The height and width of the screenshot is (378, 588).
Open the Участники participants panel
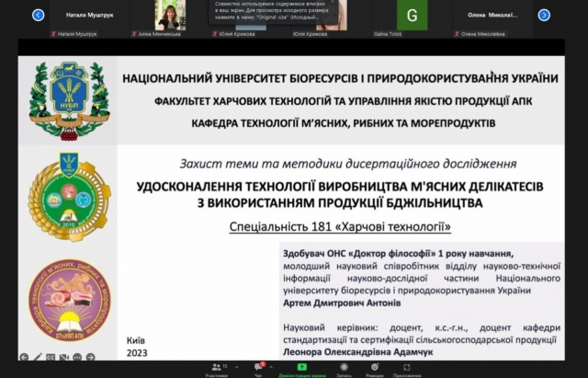[x=217, y=370]
